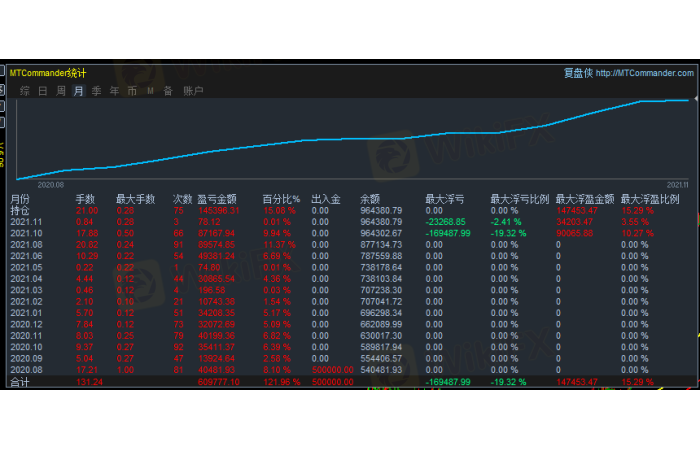
Task: Select the 持仓 positions row
Action: point(20,211)
